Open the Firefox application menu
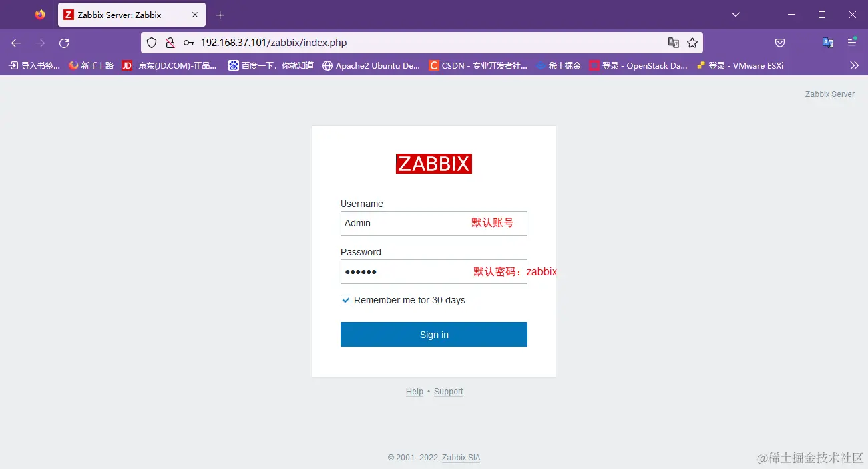 851,42
